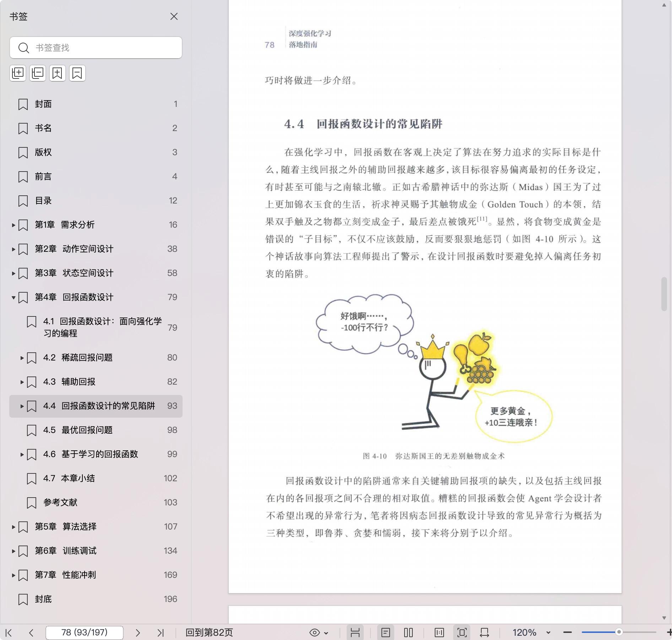Open the 120% zoom level dropdown
Image resolution: width=672 pixels, height=640 pixels.
548,633
